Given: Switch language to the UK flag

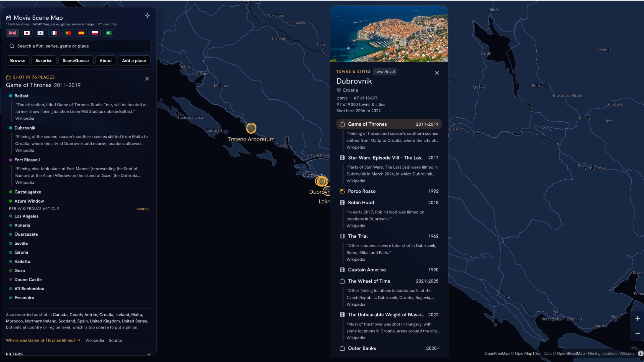Looking at the screenshot, I should [12, 33].
